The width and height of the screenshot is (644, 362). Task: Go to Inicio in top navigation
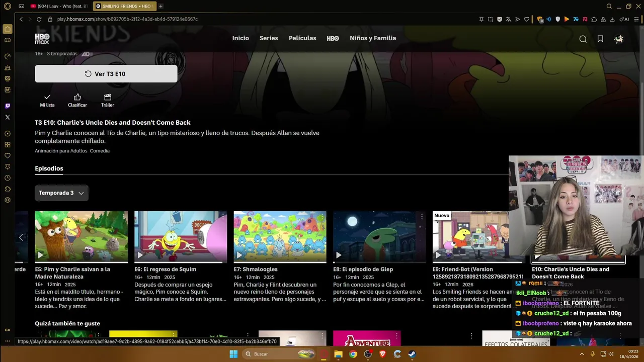coord(240,38)
